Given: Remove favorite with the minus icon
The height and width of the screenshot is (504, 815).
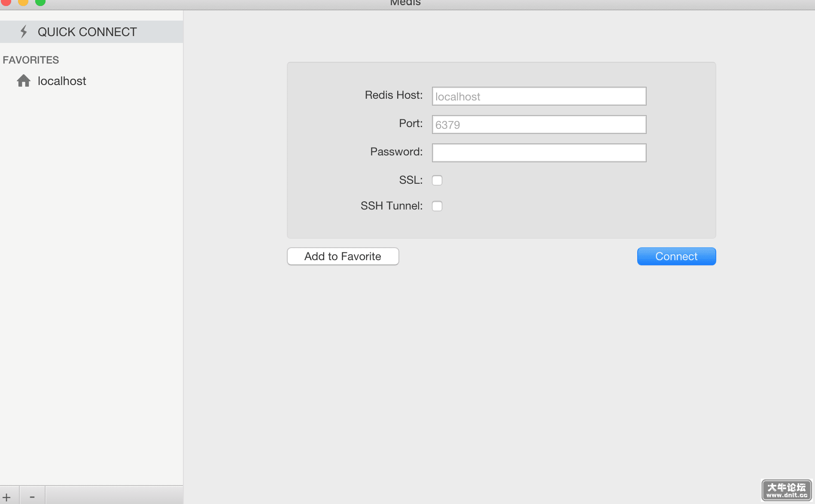Looking at the screenshot, I should (x=32, y=497).
